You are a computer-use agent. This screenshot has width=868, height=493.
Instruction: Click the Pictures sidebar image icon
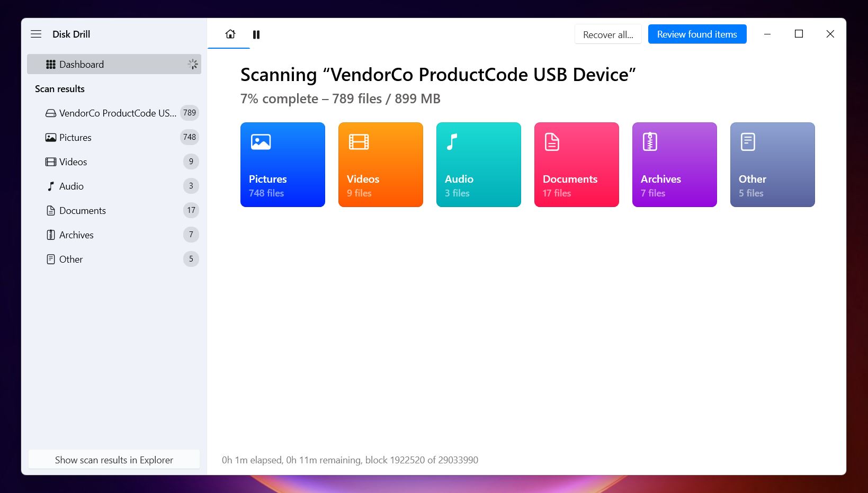[51, 137]
